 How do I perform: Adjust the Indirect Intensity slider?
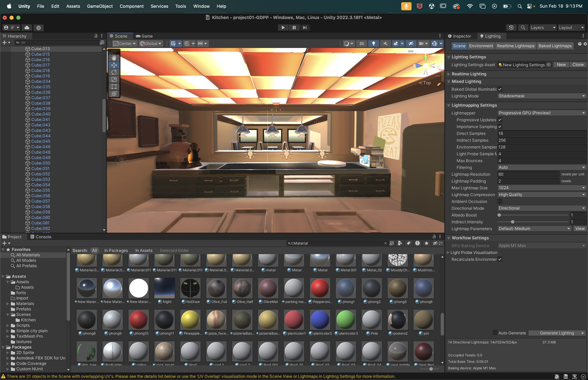[513, 222]
